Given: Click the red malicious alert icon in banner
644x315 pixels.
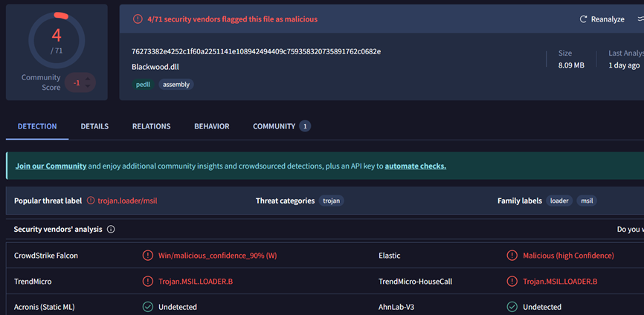Looking at the screenshot, I should coord(138,19).
